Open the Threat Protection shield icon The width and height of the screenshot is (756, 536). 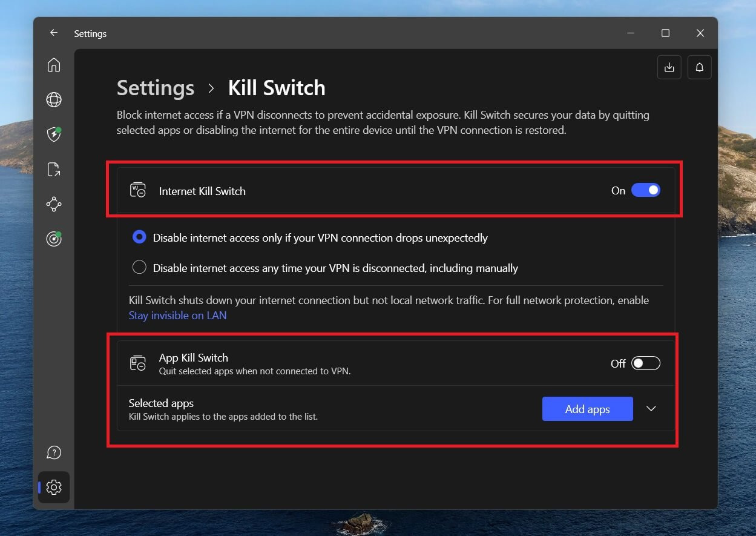(54, 134)
